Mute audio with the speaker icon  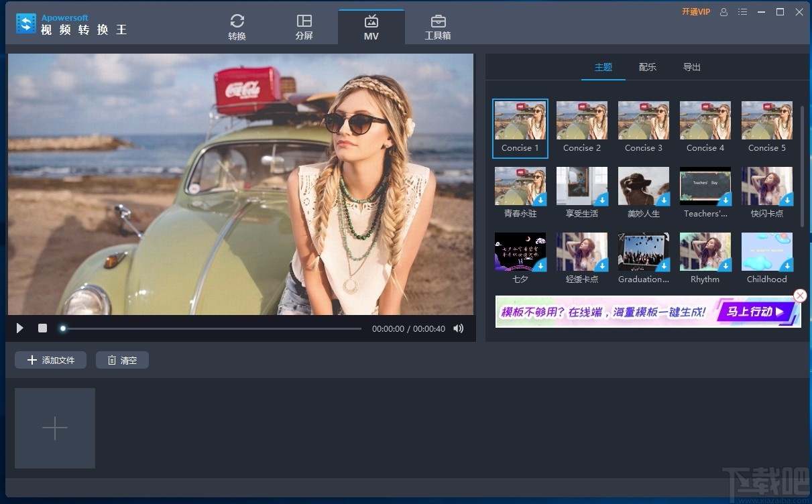(x=459, y=328)
